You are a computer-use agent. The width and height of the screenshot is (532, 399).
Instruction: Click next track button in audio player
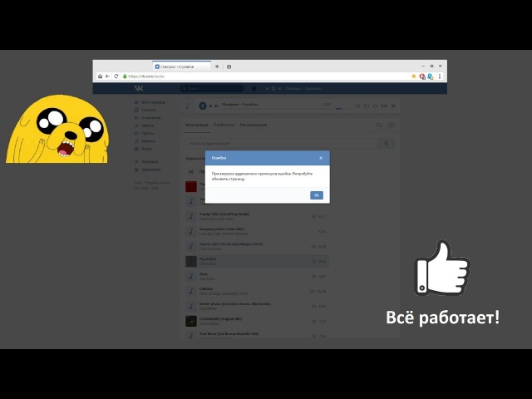(216, 106)
